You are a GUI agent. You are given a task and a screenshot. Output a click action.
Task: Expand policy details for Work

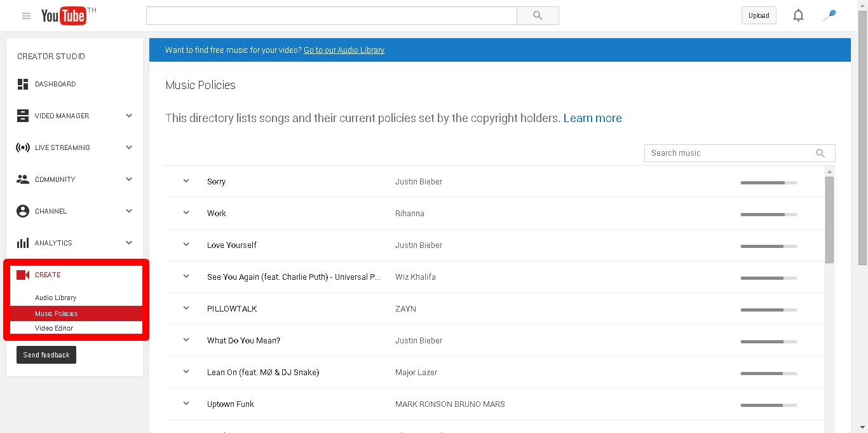click(186, 213)
